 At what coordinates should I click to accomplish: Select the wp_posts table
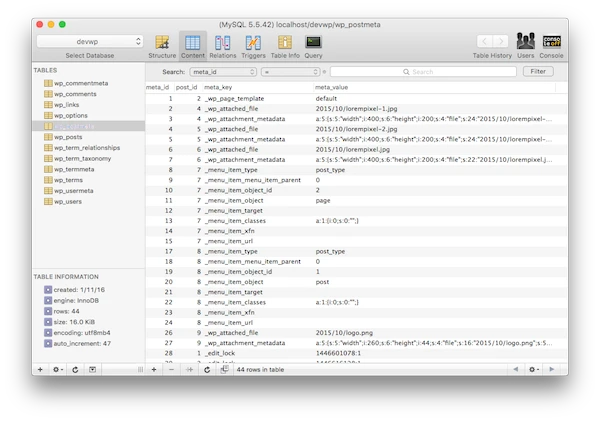pyautogui.click(x=69, y=137)
